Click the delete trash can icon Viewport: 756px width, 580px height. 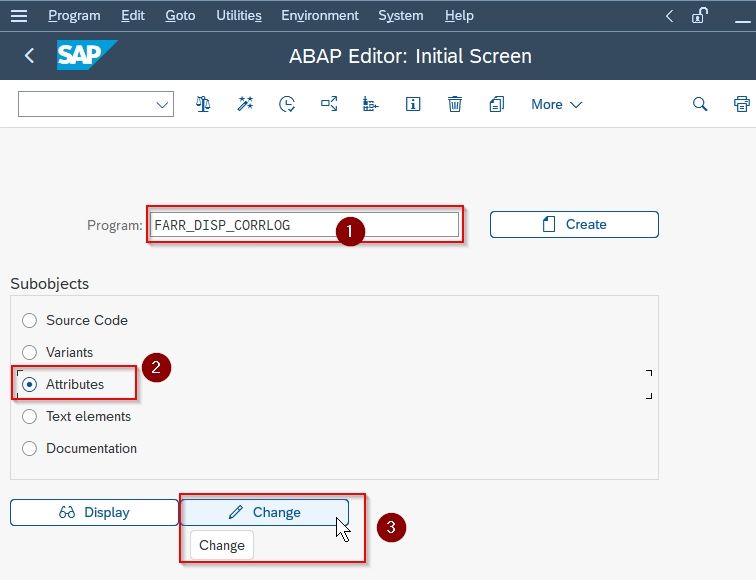tap(454, 104)
